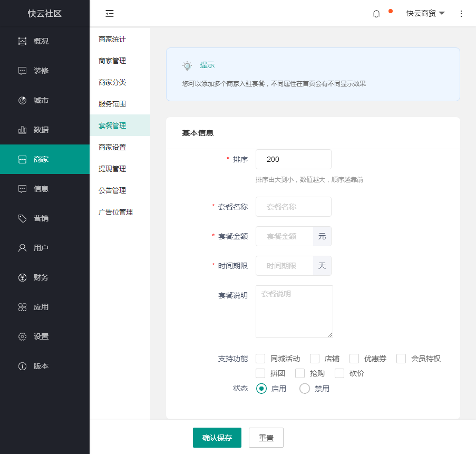Image resolution: width=476 pixels, height=454 pixels.
Task: Open the 数据 bar chart icon
Action: [22, 130]
